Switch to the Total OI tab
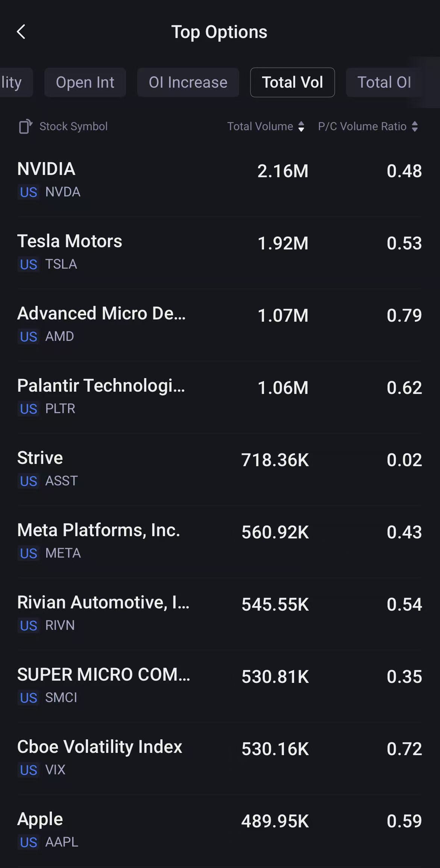 tap(384, 82)
